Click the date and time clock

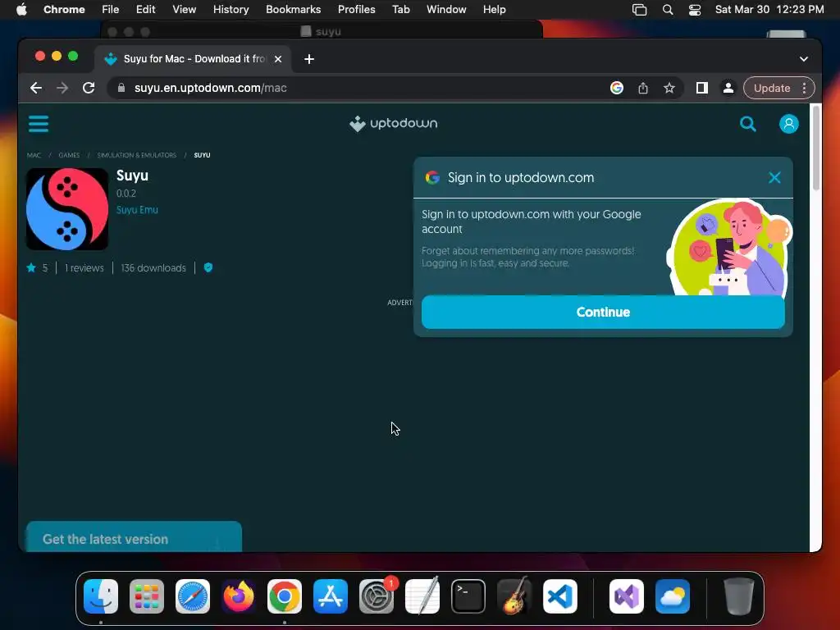769,9
